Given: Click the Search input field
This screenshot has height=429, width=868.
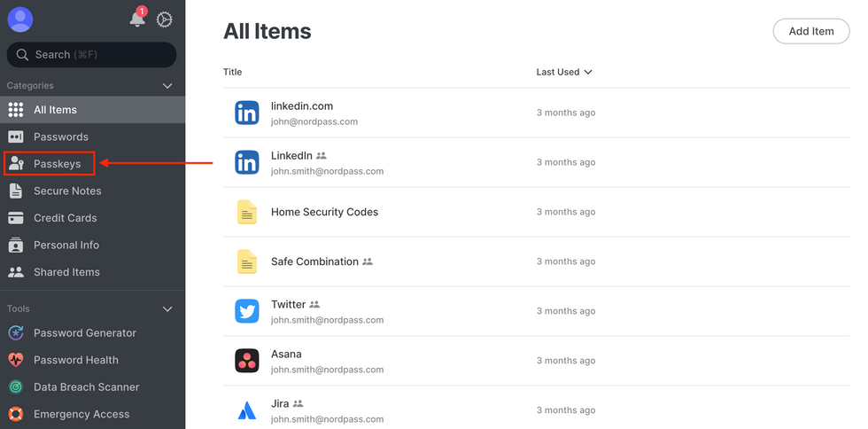Looking at the screenshot, I should (x=91, y=55).
